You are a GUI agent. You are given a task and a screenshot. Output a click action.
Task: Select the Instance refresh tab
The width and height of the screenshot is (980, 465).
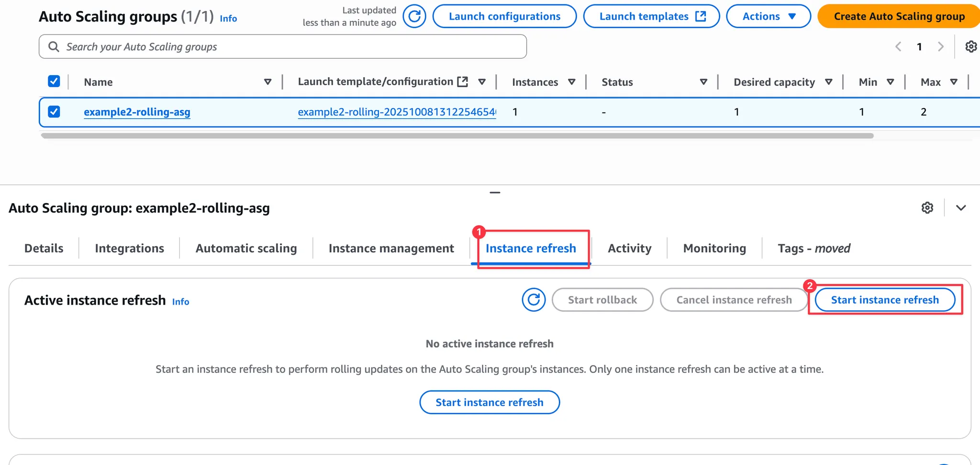point(531,248)
